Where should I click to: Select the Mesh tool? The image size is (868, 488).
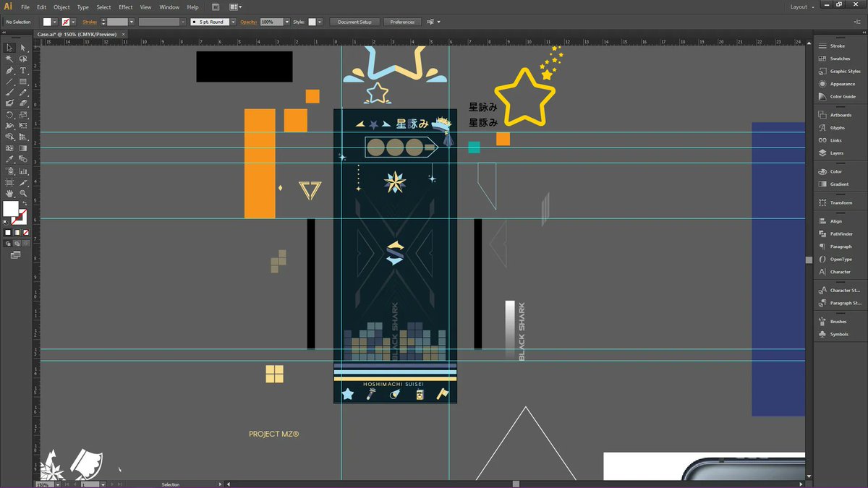(x=9, y=148)
